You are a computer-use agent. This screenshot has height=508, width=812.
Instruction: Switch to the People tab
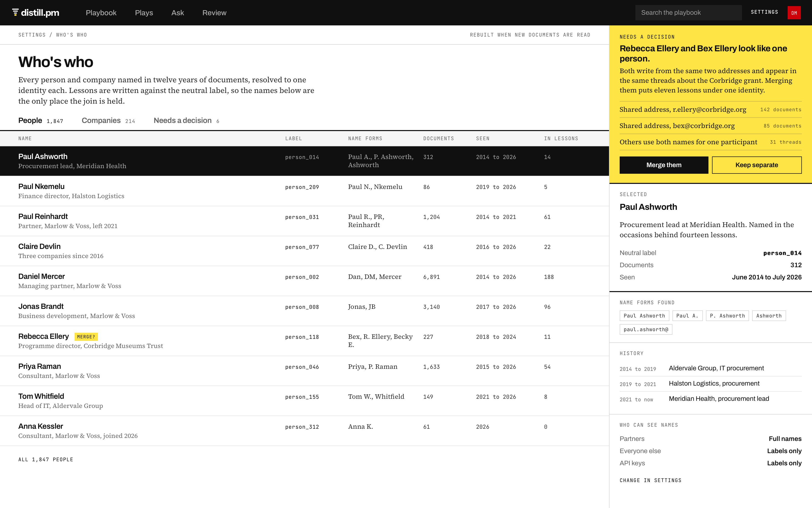point(41,121)
